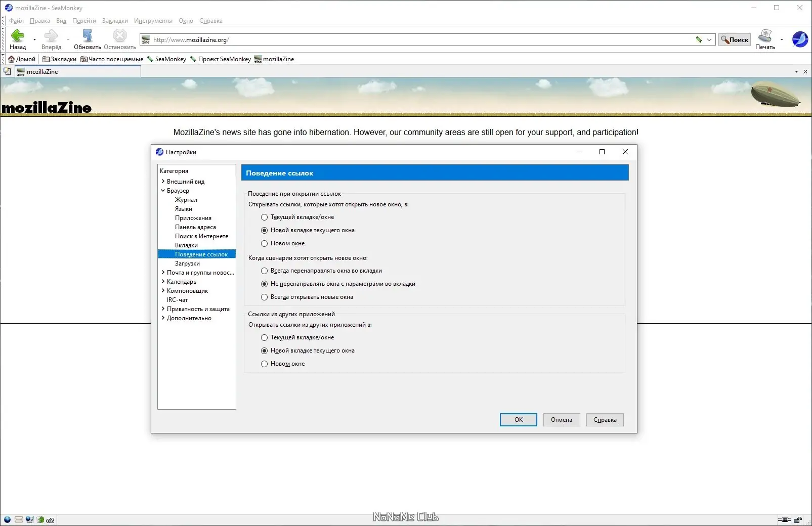Open the Файл menu
The width and height of the screenshot is (812, 526).
click(x=16, y=21)
